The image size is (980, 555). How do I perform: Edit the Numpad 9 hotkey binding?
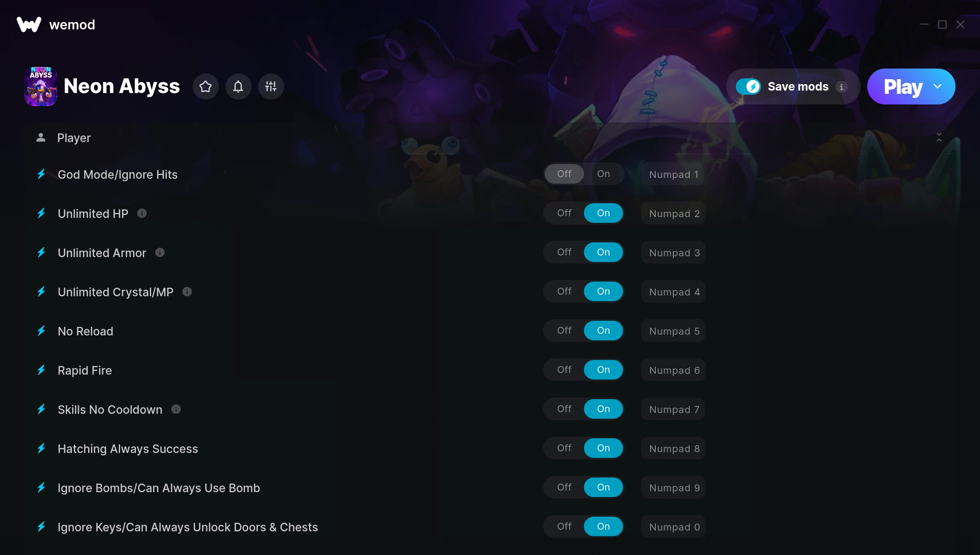tap(673, 488)
